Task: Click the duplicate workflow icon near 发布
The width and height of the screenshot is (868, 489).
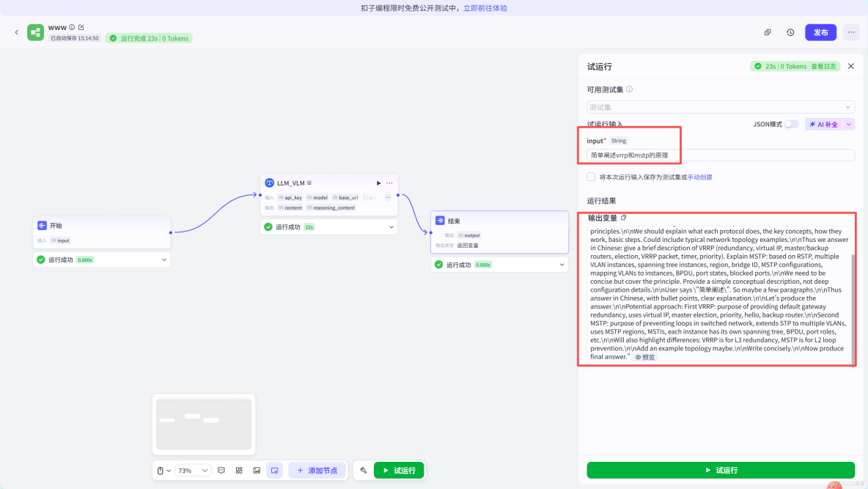Action: pyautogui.click(x=768, y=32)
